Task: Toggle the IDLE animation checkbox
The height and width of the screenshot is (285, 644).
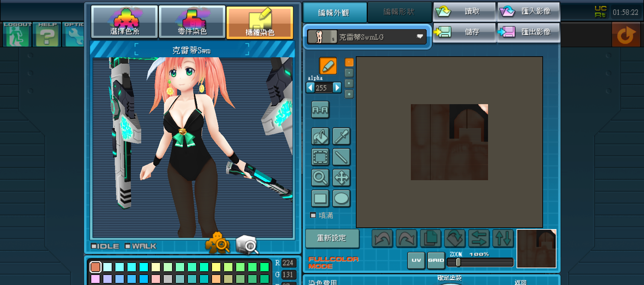Action: click(94, 246)
